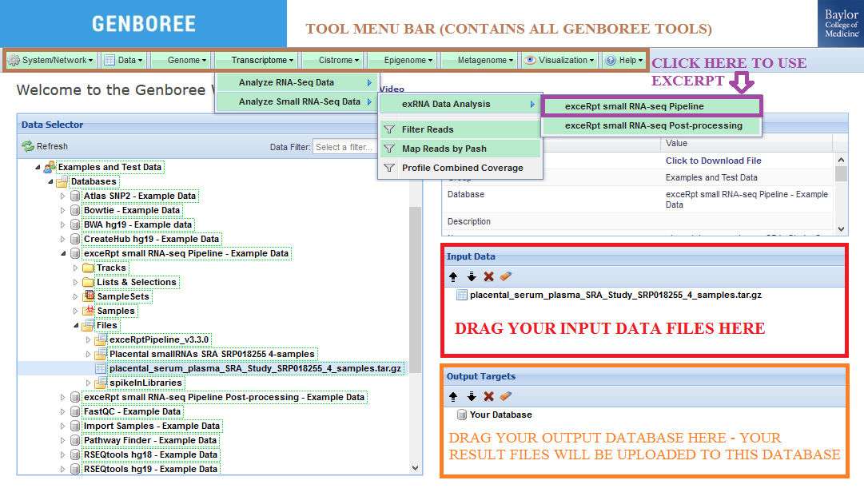Expand the FastQC - Example Data database
The image size is (864, 504).
[63, 412]
